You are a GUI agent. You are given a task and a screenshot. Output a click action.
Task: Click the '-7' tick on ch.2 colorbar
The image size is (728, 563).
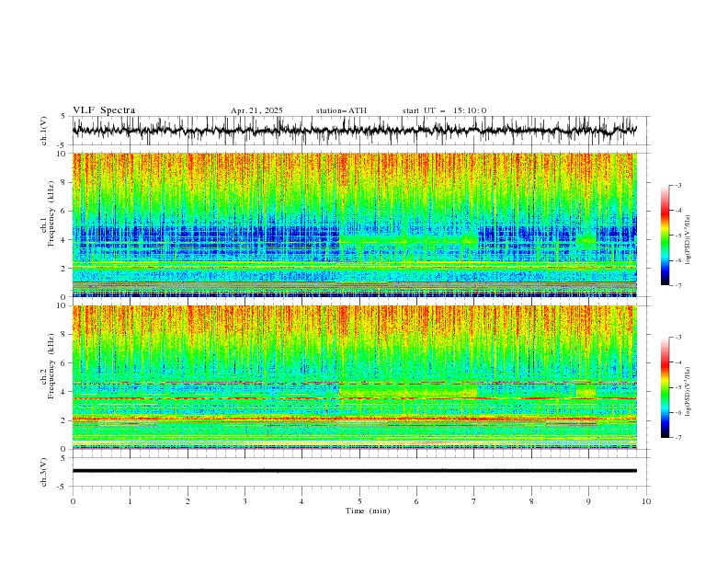coord(677,438)
